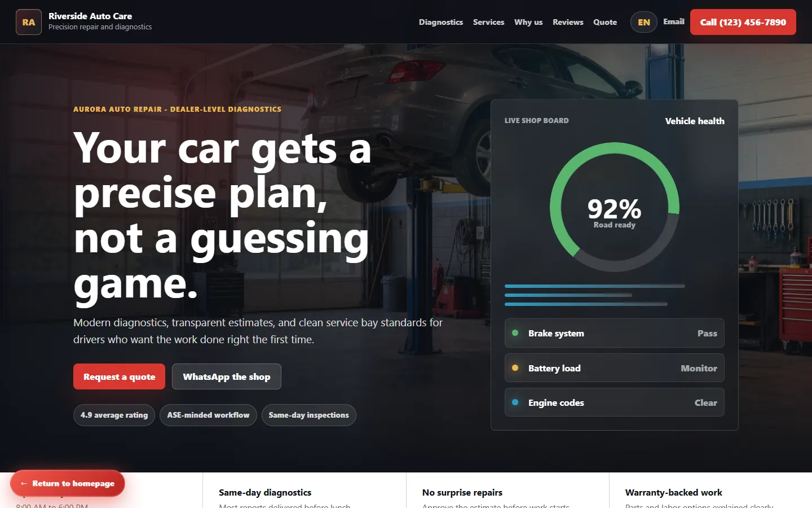The image size is (812, 508).
Task: Click the green Brake system status dot
Action: coord(515,333)
